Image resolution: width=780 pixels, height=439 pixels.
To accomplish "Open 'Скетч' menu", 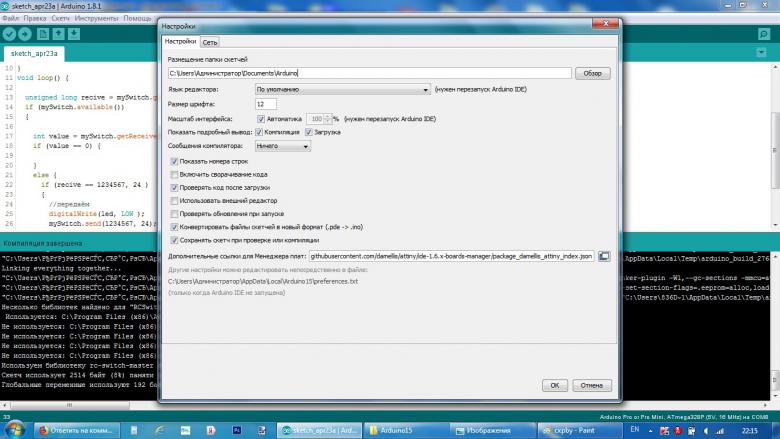I will pos(61,18).
